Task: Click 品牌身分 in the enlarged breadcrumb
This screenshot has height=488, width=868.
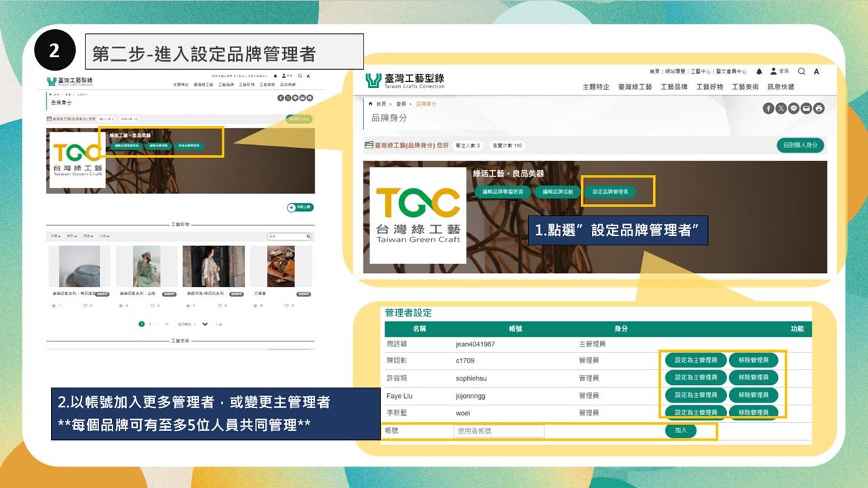Action: click(x=426, y=104)
